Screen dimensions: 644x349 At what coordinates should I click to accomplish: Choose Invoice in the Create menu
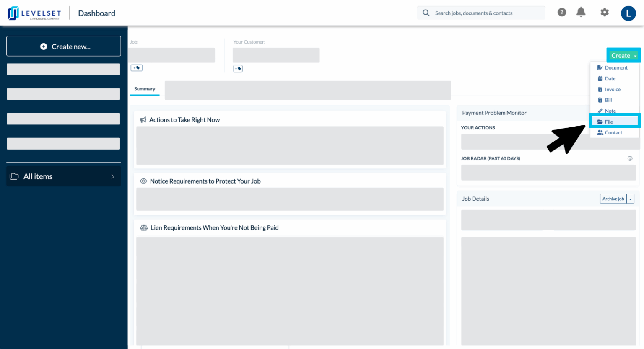pos(615,89)
